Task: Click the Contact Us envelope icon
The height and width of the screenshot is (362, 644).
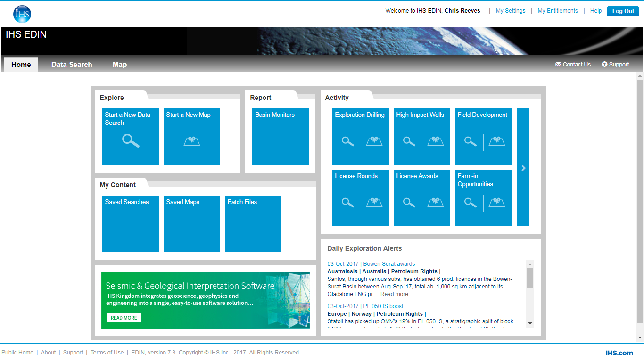Action: pyautogui.click(x=558, y=65)
